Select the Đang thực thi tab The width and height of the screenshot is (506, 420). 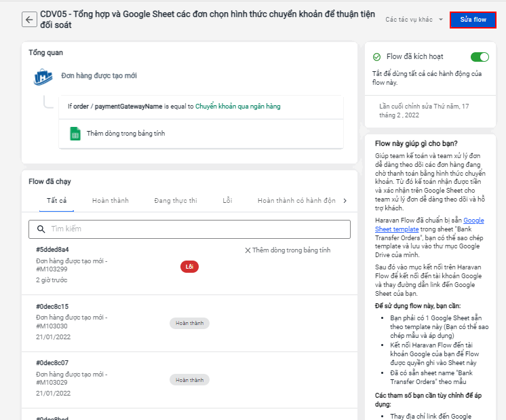click(x=175, y=201)
